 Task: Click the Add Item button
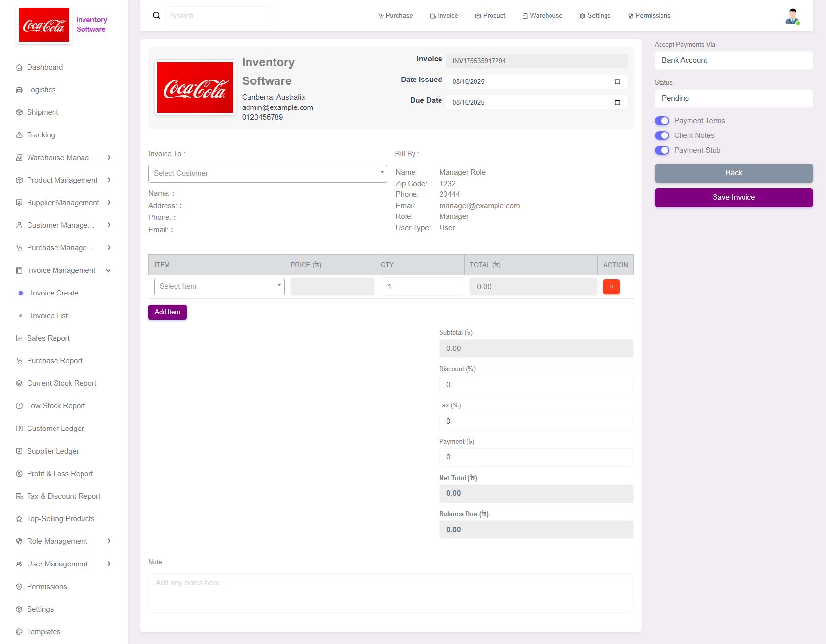point(167,312)
